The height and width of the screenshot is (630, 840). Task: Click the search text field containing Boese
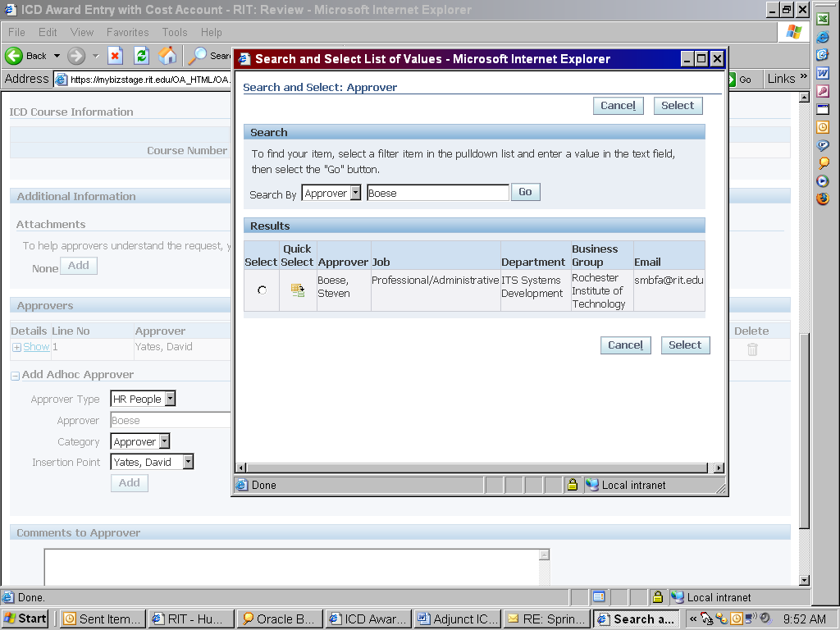437,193
